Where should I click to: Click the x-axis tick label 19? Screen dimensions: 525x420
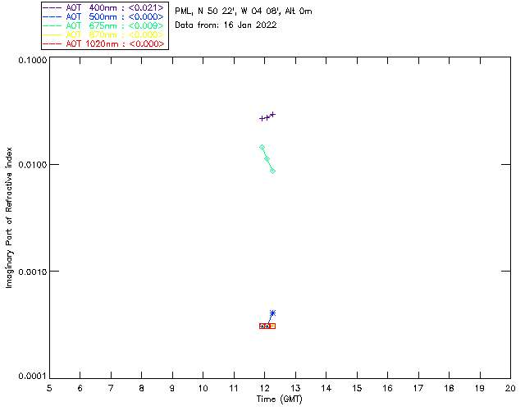480,388
